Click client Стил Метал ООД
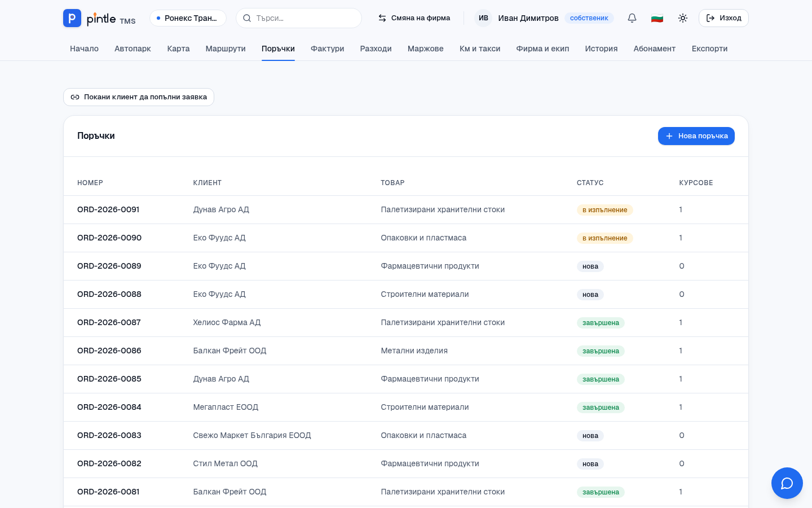812x508 pixels. point(226,463)
